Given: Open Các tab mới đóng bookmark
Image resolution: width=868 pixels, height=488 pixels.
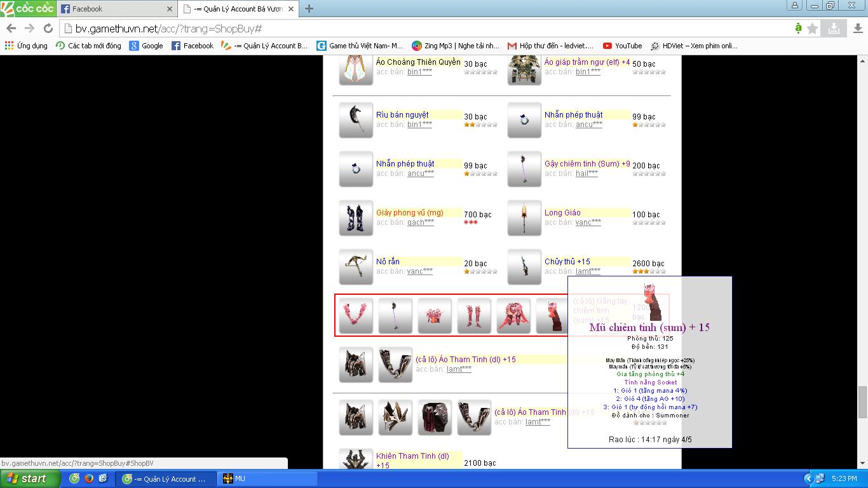Looking at the screenshot, I should [x=88, y=46].
